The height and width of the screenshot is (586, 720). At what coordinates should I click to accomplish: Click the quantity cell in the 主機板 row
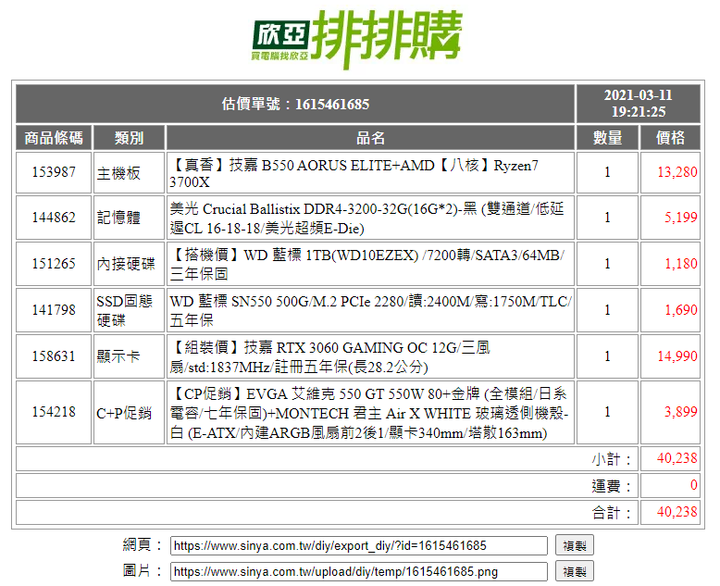tap(607, 173)
